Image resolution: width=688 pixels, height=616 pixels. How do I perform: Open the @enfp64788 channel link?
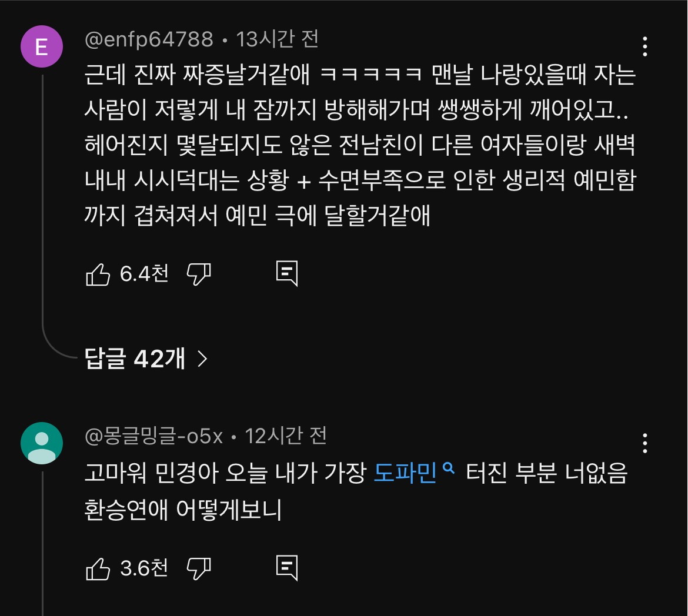[149, 39]
